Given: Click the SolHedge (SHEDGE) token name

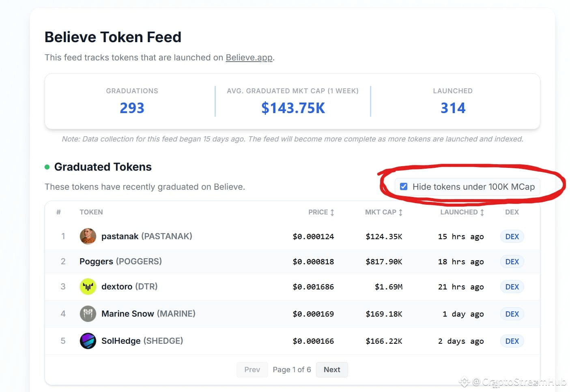Looking at the screenshot, I should tap(142, 341).
